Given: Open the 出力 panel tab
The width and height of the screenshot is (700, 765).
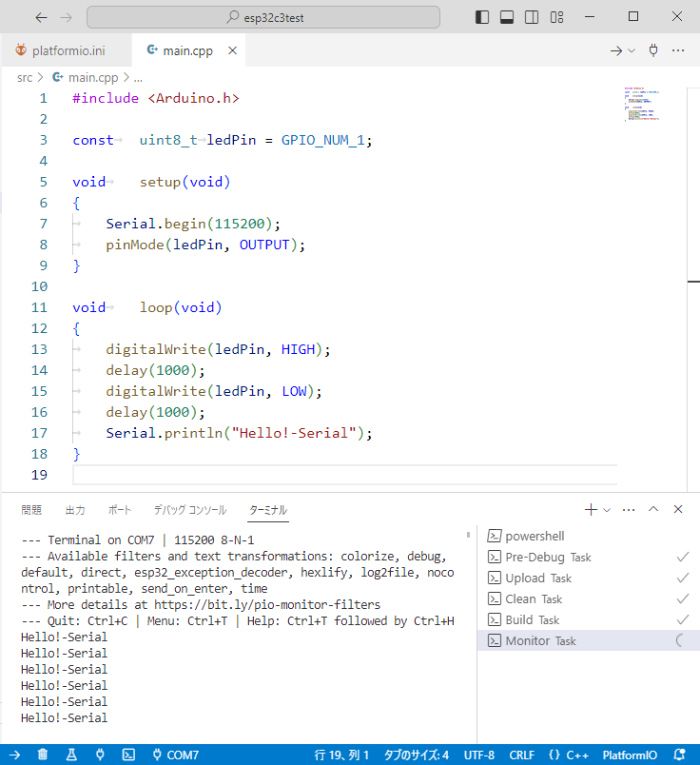Looking at the screenshot, I should click(x=75, y=510).
